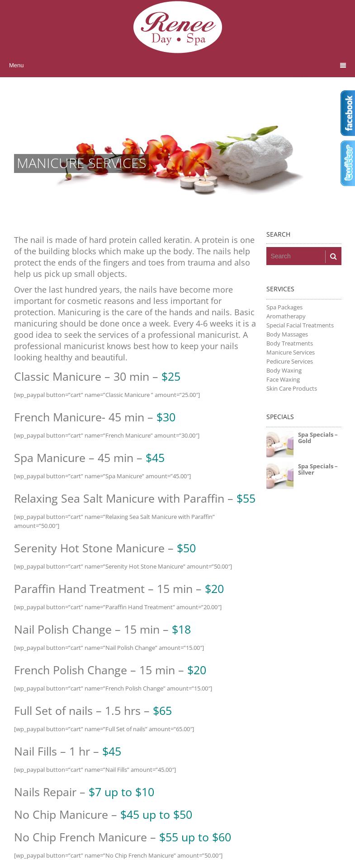Click the search magnifier button

333,256
